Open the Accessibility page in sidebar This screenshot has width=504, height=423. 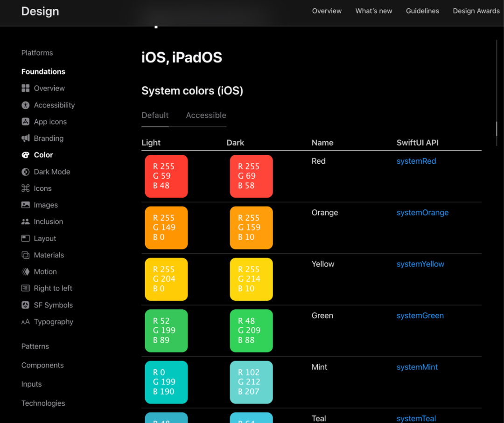[54, 105]
